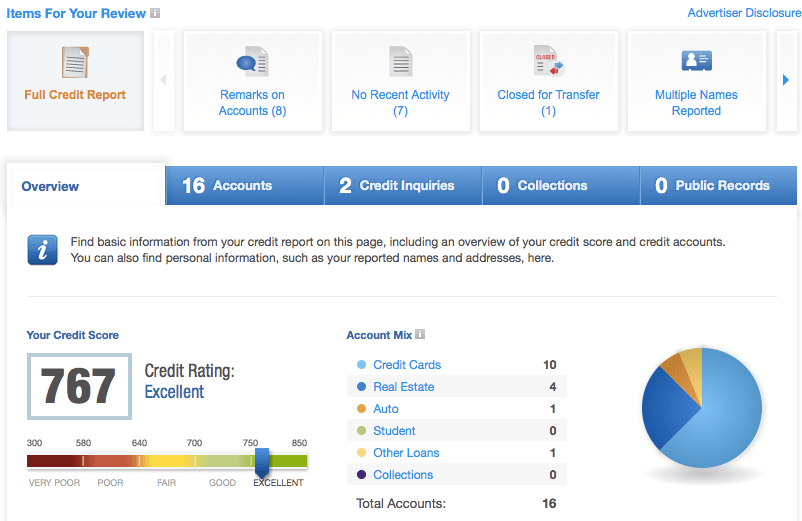802x521 pixels.
Task: Click the Real Estate count 4
Action: 553,387
